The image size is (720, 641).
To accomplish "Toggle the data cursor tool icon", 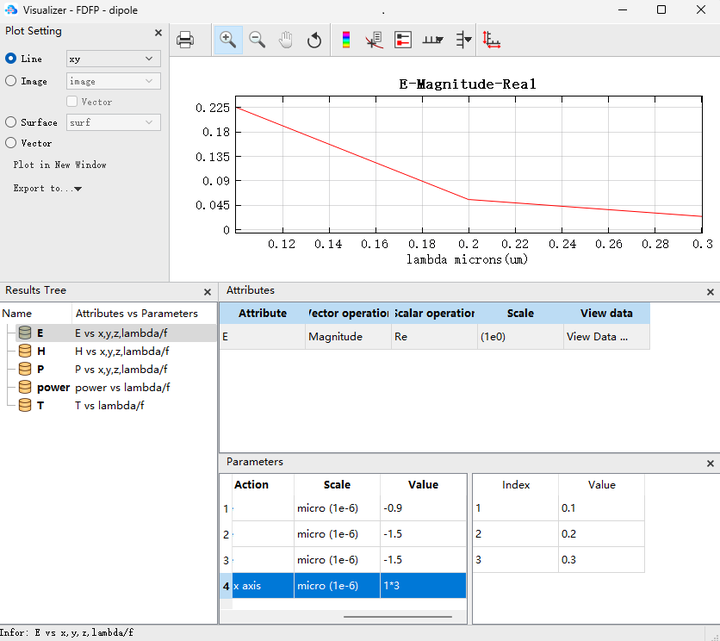I will point(374,40).
